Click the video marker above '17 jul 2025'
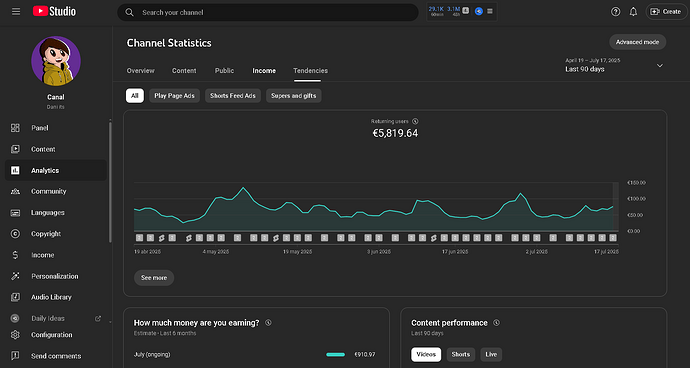The image size is (690, 368). point(613,238)
